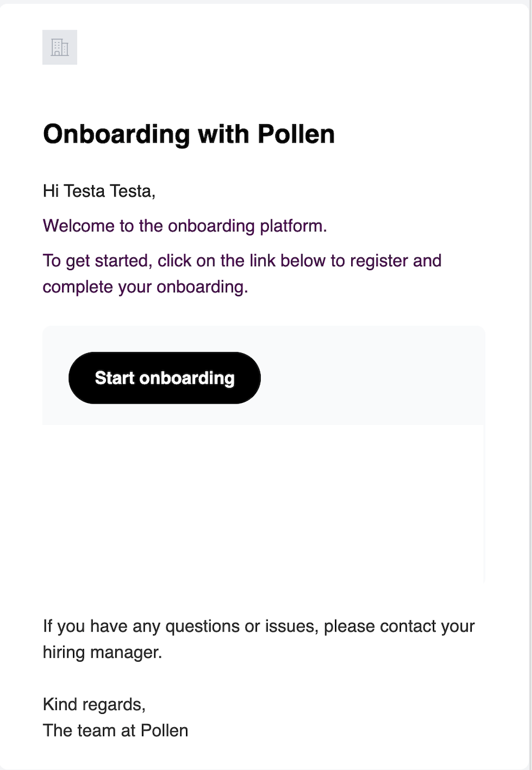Click the Start onboarding button
The height and width of the screenshot is (770, 532).
point(165,377)
